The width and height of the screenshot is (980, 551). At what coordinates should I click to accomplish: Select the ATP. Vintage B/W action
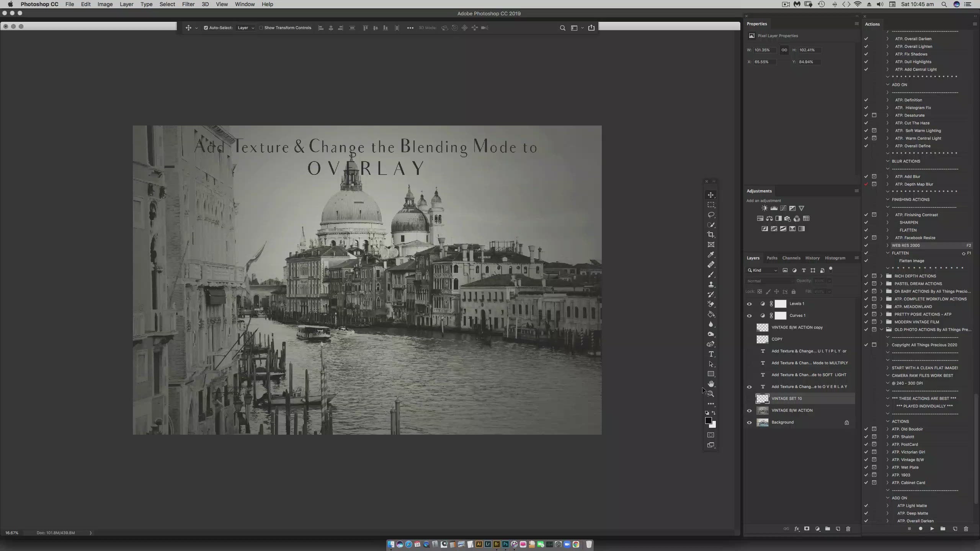click(x=908, y=460)
